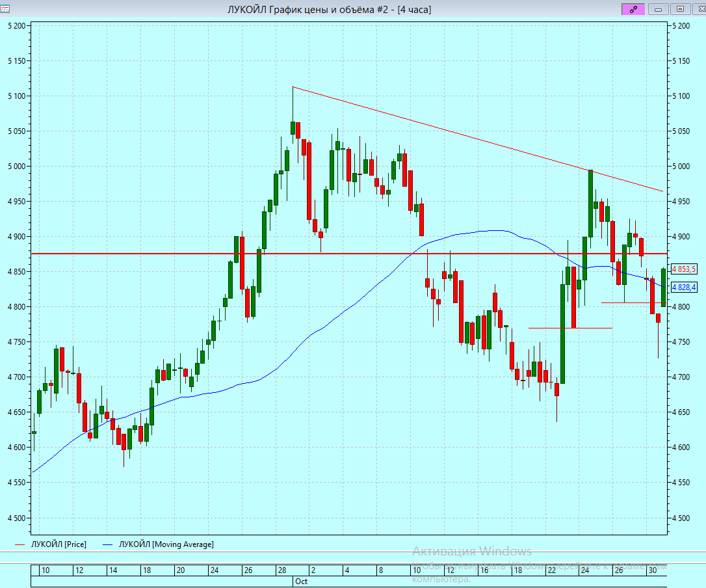The image size is (706, 588).
Task: Click the date label 20 on time axis
Action: click(181, 570)
